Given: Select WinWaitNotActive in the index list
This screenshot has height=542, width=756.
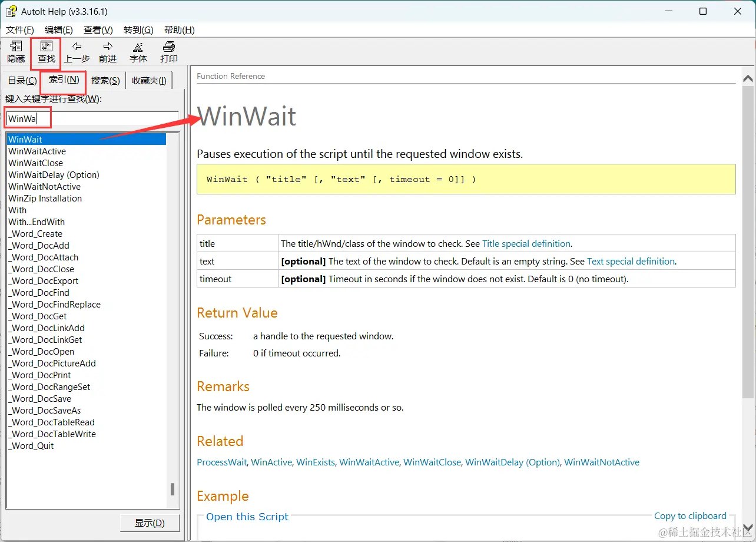Looking at the screenshot, I should point(44,187).
